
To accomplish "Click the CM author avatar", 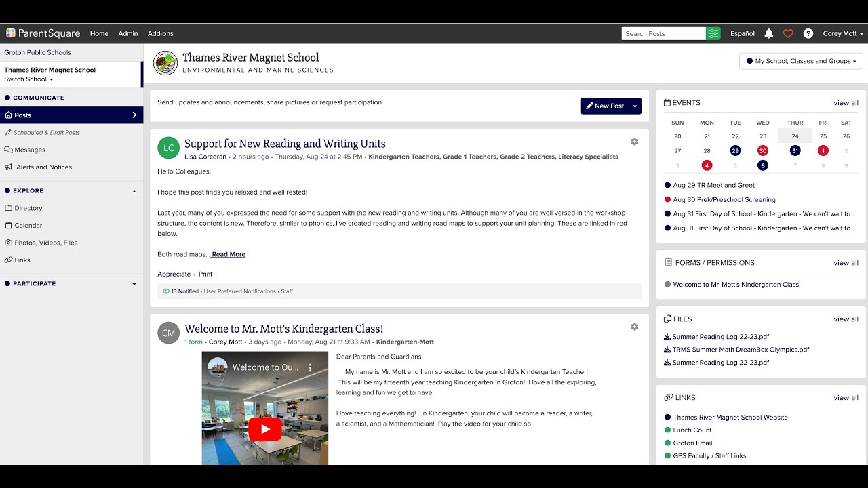I will pos(168,333).
